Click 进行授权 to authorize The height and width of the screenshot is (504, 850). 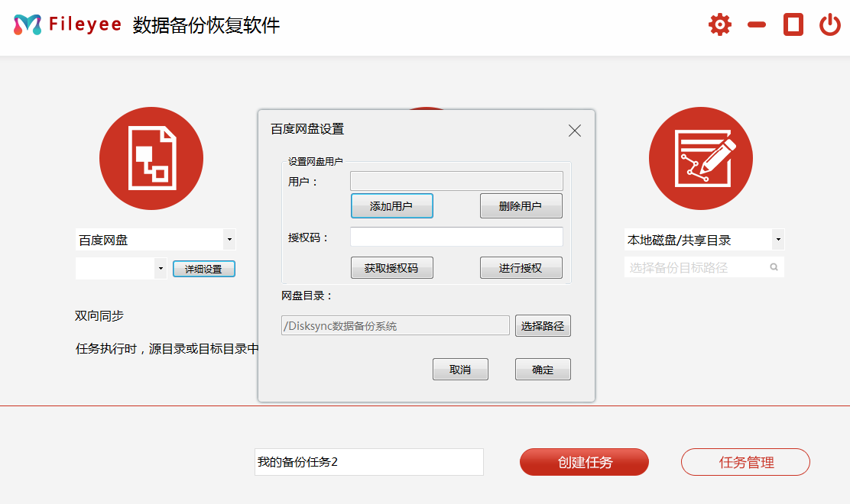point(521,267)
